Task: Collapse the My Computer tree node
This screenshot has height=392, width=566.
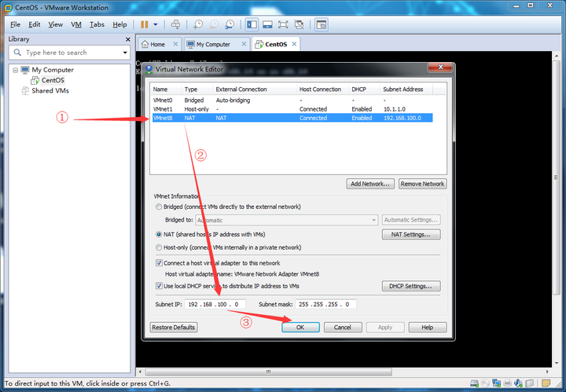Action: tap(15, 70)
